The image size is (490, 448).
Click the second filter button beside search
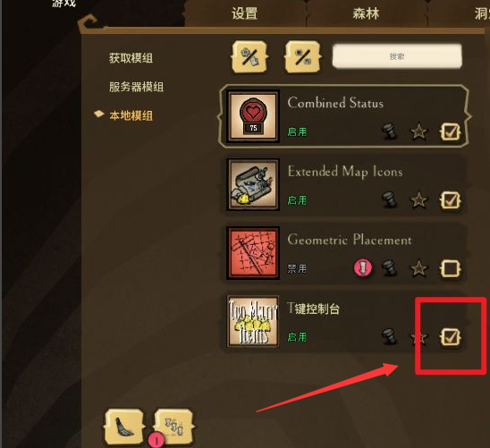coord(303,57)
